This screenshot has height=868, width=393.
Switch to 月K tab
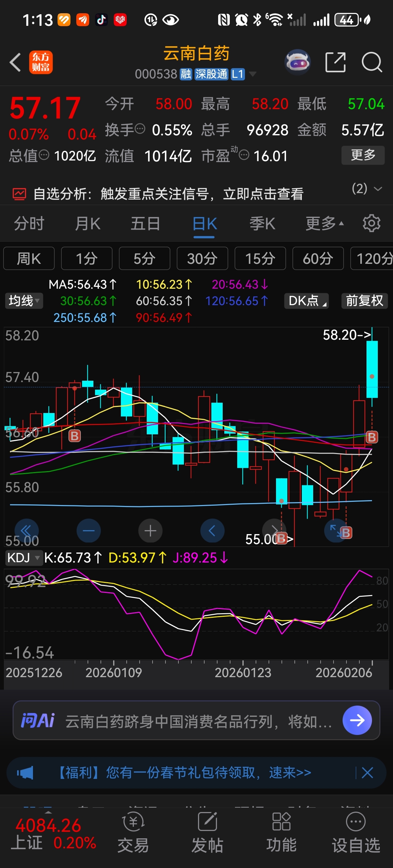(x=88, y=223)
